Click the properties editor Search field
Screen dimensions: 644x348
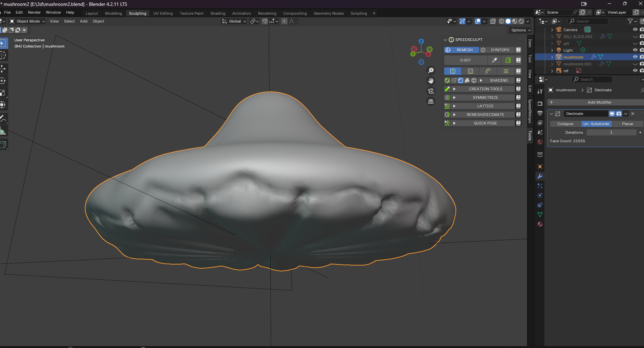[x=592, y=79]
